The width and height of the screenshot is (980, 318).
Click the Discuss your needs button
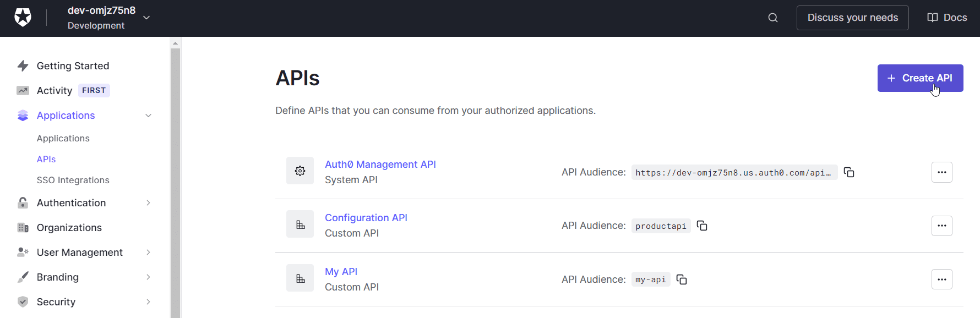[x=853, y=18]
